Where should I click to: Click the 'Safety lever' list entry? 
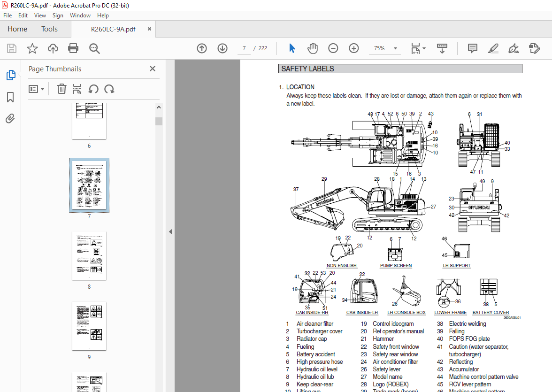[x=387, y=369]
